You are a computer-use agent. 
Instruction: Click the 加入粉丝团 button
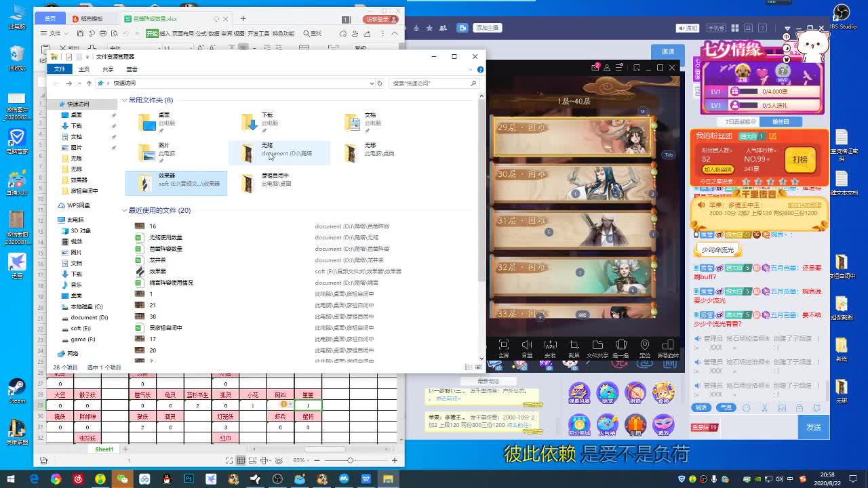[x=718, y=169]
